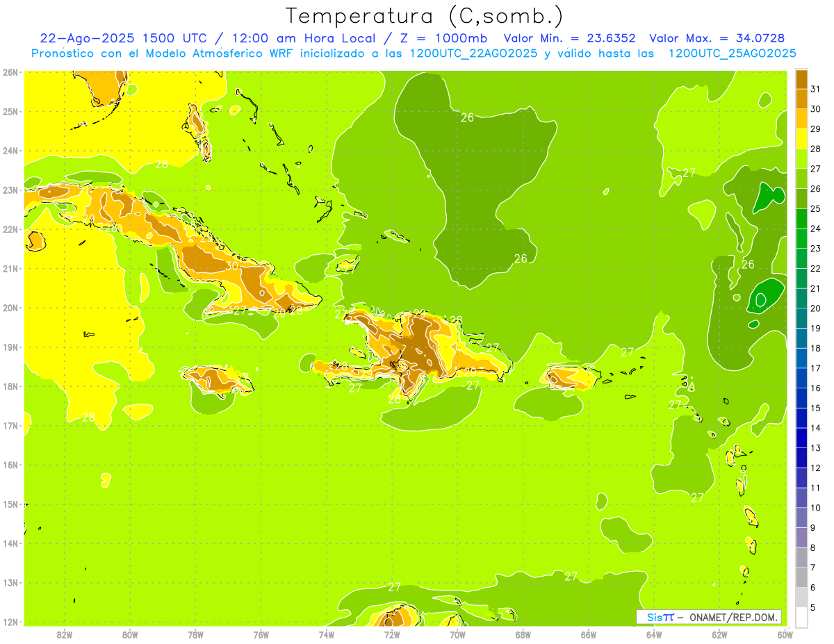
Task: Click the '14N' latitude axis label
Action: [10, 543]
